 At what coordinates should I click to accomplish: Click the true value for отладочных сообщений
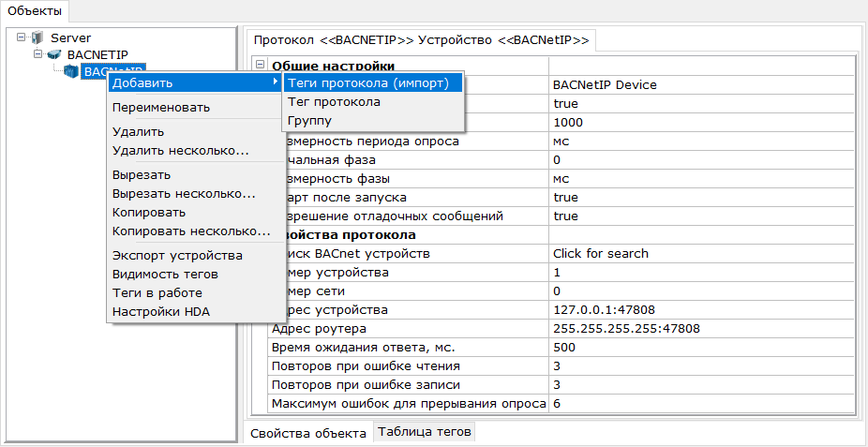tap(565, 216)
